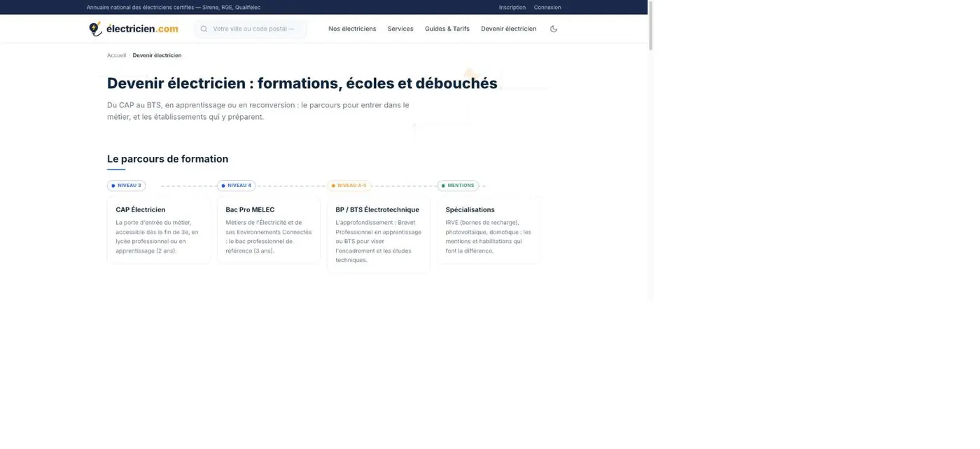The image size is (980, 449).
Task: Click the top banner annuaire national text
Action: point(174,7)
